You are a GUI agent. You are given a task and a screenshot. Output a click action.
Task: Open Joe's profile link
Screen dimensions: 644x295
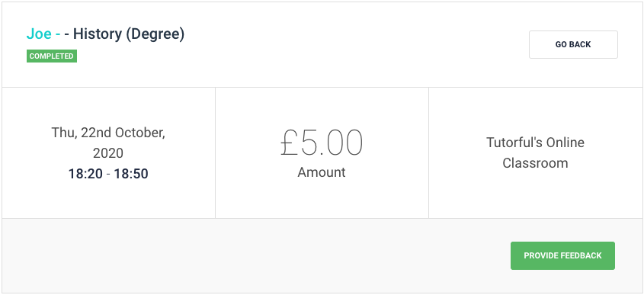click(x=39, y=34)
